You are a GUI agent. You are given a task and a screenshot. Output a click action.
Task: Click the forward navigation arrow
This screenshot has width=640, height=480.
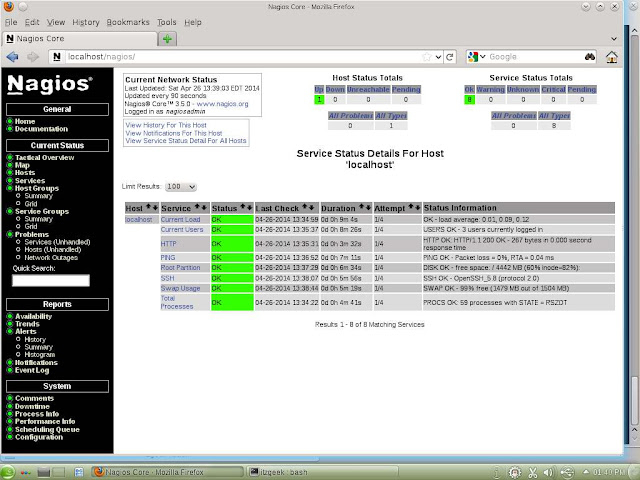[33, 57]
